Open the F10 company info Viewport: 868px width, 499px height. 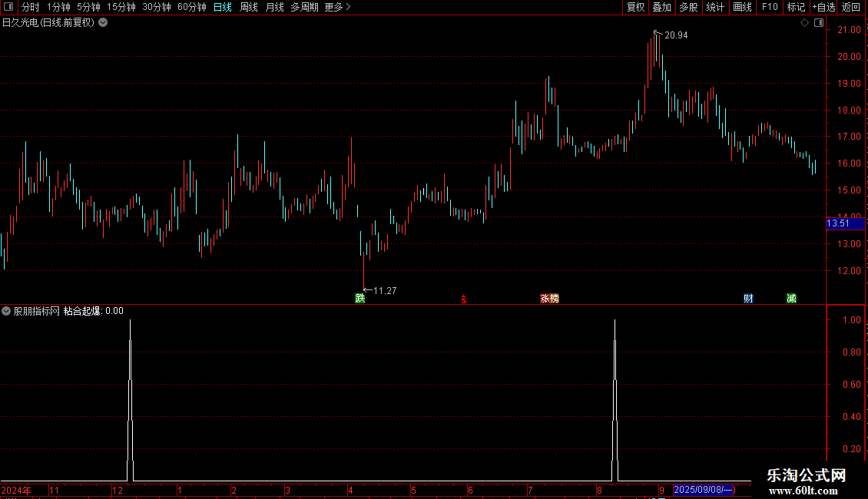point(770,7)
